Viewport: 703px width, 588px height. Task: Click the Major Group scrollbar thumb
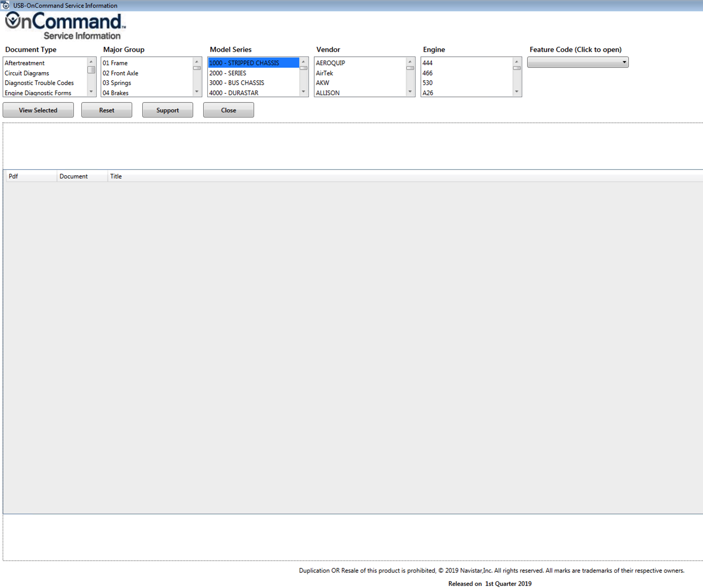(197, 68)
